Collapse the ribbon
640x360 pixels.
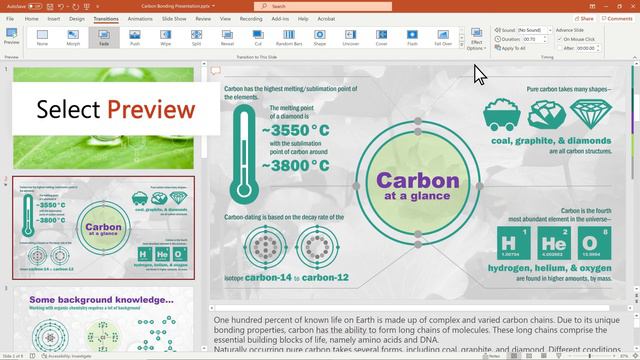[x=635, y=58]
